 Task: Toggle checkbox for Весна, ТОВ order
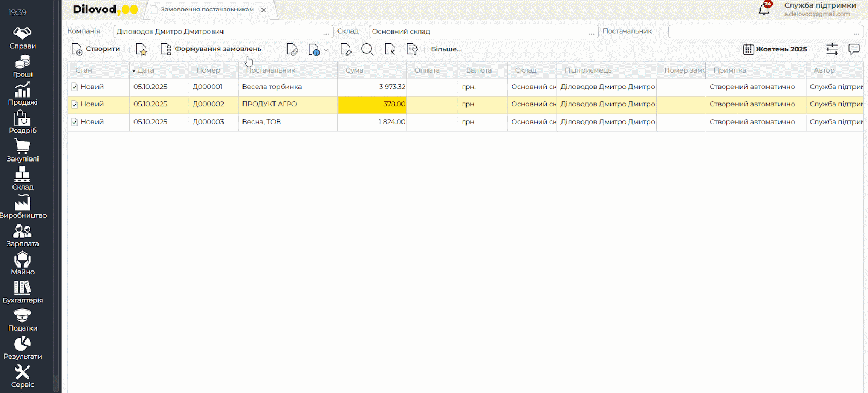pos(74,122)
